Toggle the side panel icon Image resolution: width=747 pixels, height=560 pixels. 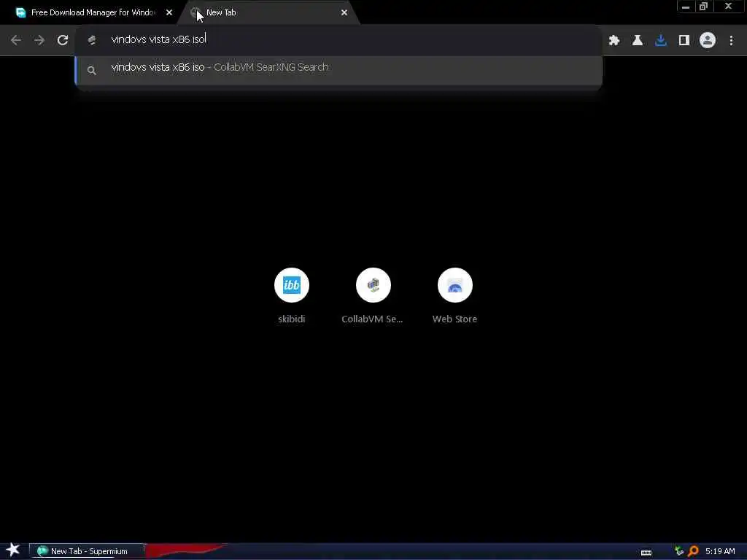tap(684, 41)
